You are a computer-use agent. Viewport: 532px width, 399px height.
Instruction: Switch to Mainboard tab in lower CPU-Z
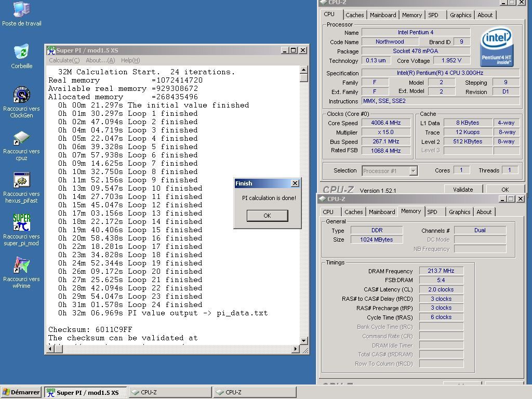(x=382, y=212)
